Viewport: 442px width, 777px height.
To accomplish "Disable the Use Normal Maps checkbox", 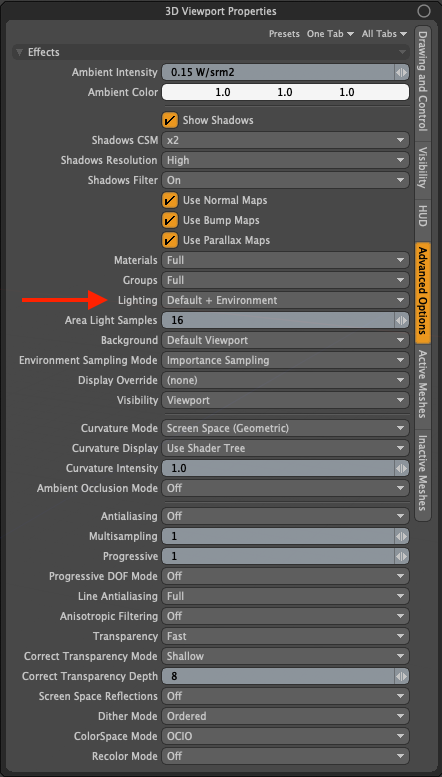I will (170, 200).
